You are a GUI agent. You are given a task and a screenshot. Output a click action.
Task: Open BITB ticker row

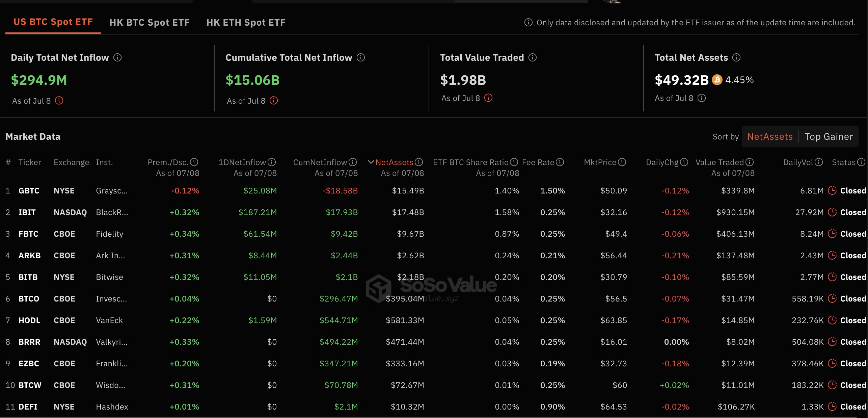point(28,277)
